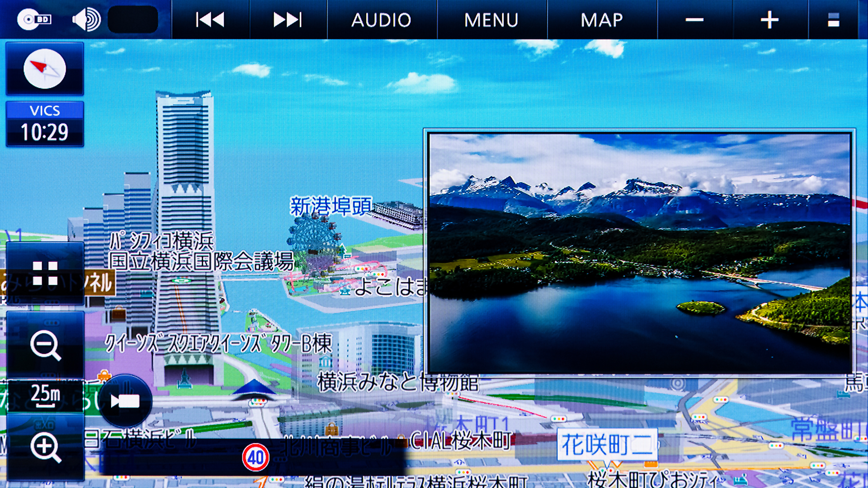
Task: Select the 花咲町二 intersection label
Action: pyautogui.click(x=607, y=445)
